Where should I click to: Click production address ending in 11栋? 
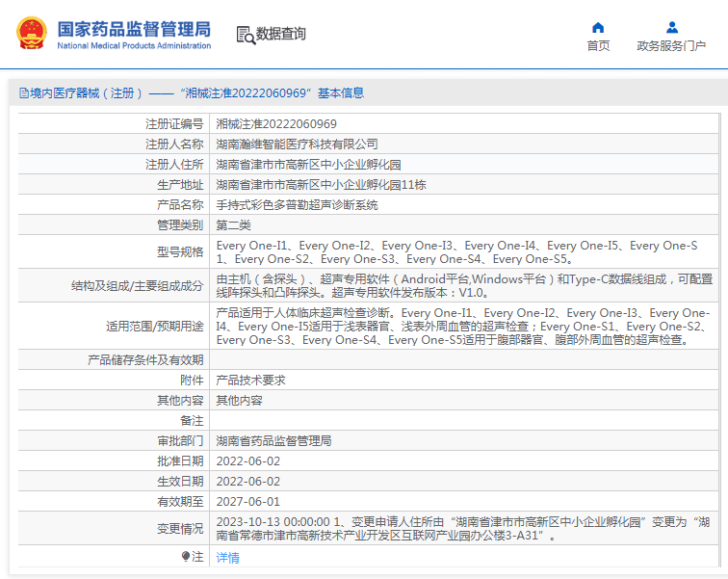tap(322, 185)
